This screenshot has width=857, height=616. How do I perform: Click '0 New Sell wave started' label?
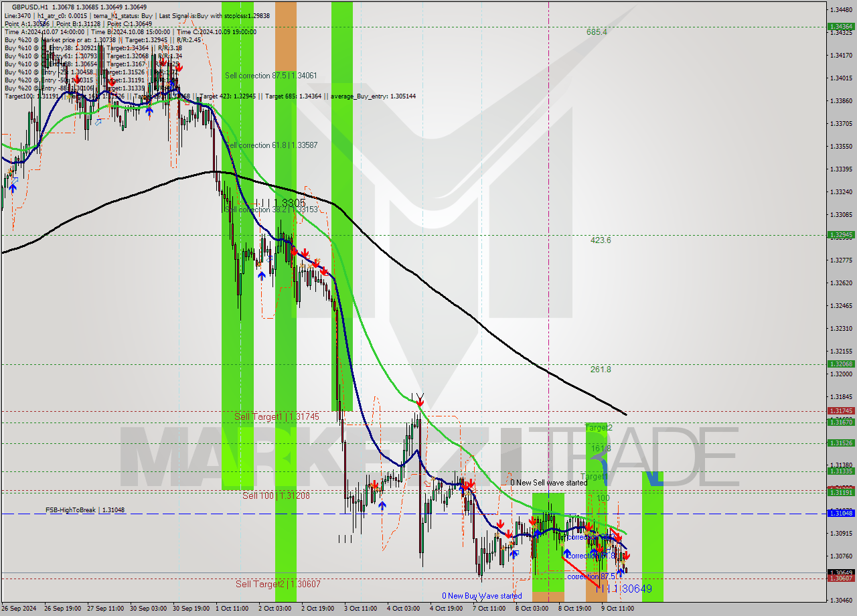(549, 483)
